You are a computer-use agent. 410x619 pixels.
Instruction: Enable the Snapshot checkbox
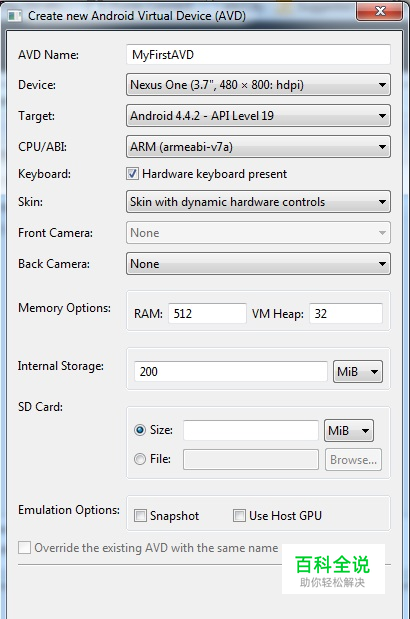(x=140, y=516)
